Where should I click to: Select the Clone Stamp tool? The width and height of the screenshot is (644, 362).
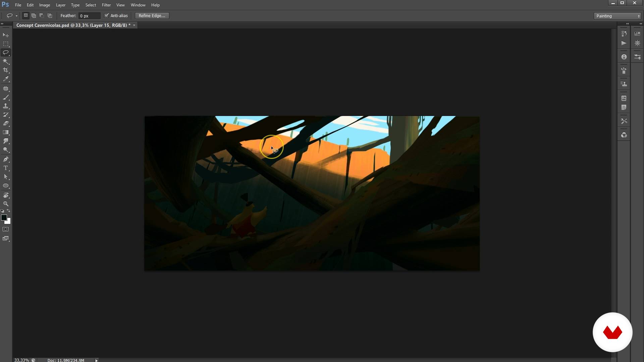click(6, 106)
